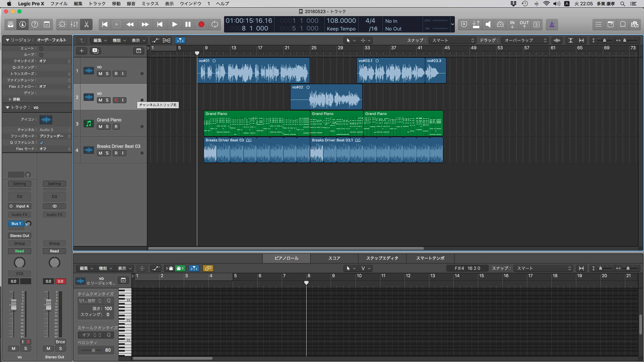644x362 pixels.
Task: Click the scissors Editors button
Action: pyautogui.click(x=86, y=24)
